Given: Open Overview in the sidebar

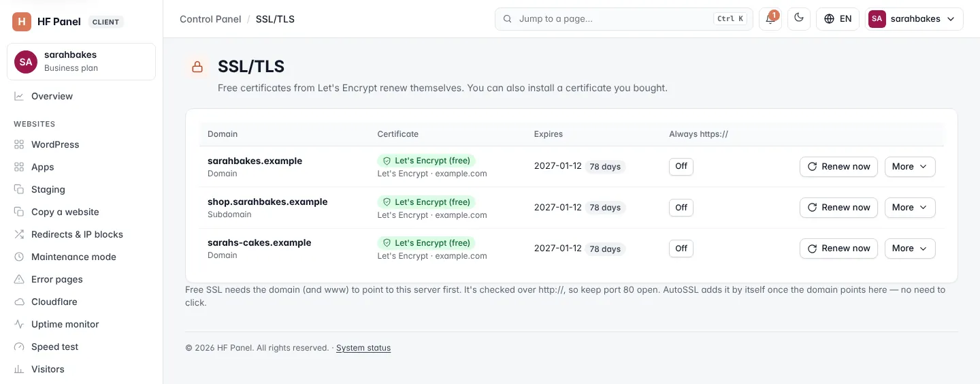Looking at the screenshot, I should coord(82,96).
